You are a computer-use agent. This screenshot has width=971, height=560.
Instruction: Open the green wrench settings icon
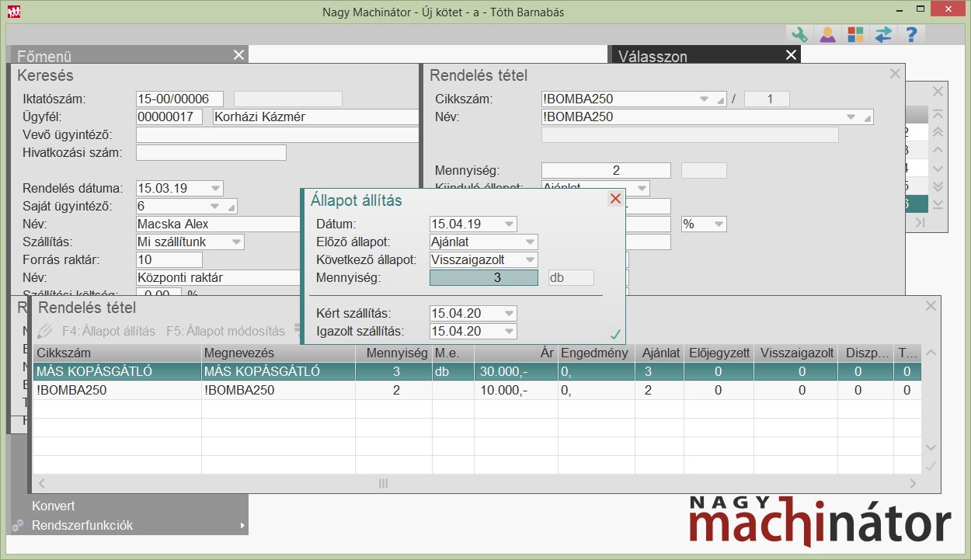point(799,35)
